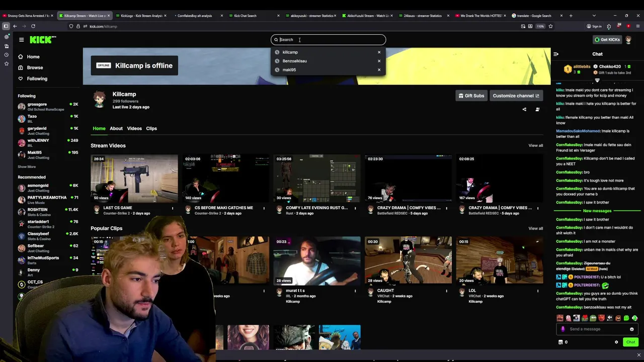644x362 pixels.
Task: Open the emoji picker in message box
Action: 631,329
